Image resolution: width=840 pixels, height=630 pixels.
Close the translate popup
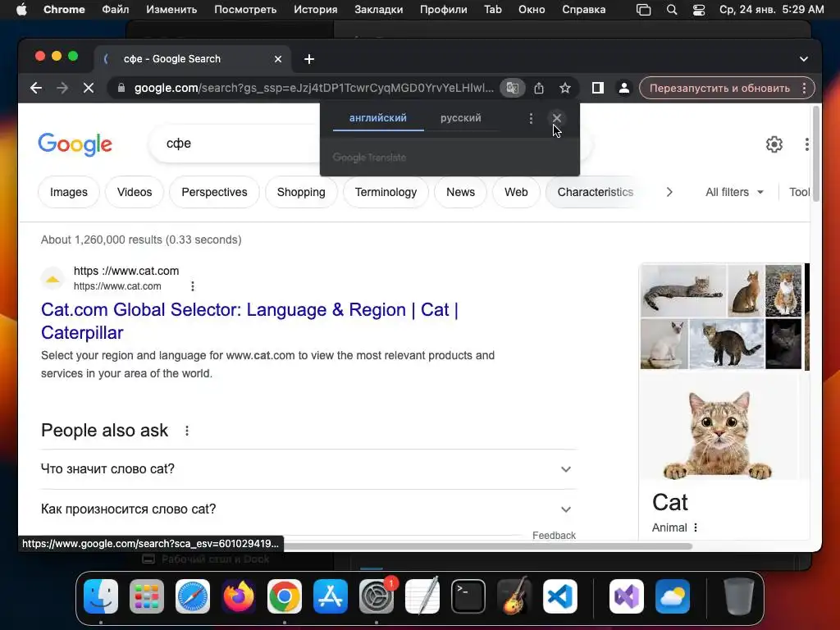tap(557, 118)
